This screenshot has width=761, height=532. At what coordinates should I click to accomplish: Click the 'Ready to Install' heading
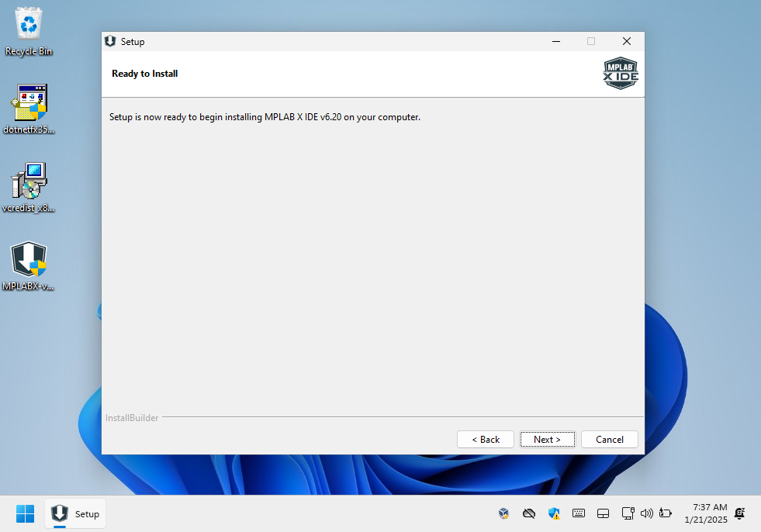point(144,74)
